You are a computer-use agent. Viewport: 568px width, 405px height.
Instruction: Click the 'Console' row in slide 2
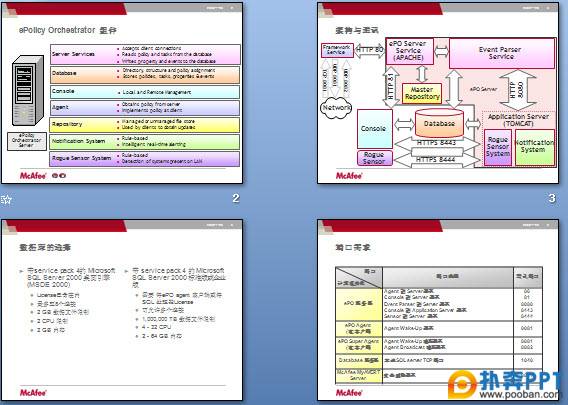(145, 92)
